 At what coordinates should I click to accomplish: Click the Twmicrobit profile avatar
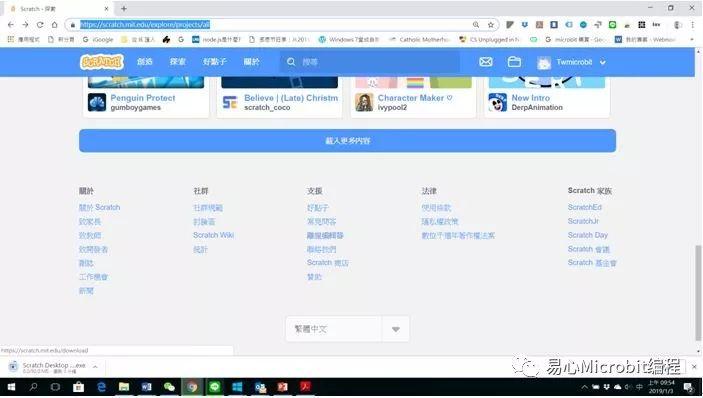pos(544,63)
